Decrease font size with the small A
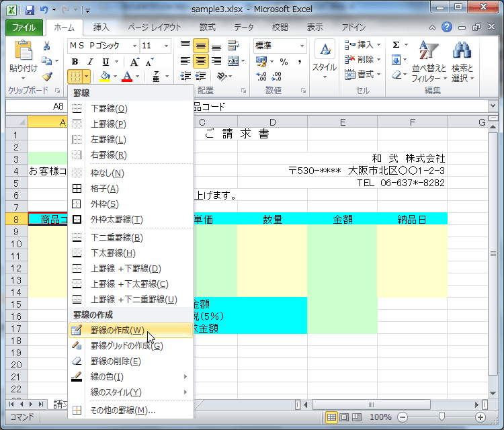Image resolution: width=504 pixels, height=430 pixels. [149, 62]
